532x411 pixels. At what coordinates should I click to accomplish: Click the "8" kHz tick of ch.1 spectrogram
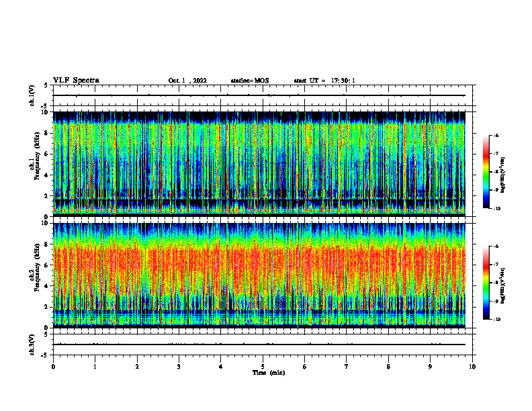[x=46, y=133]
